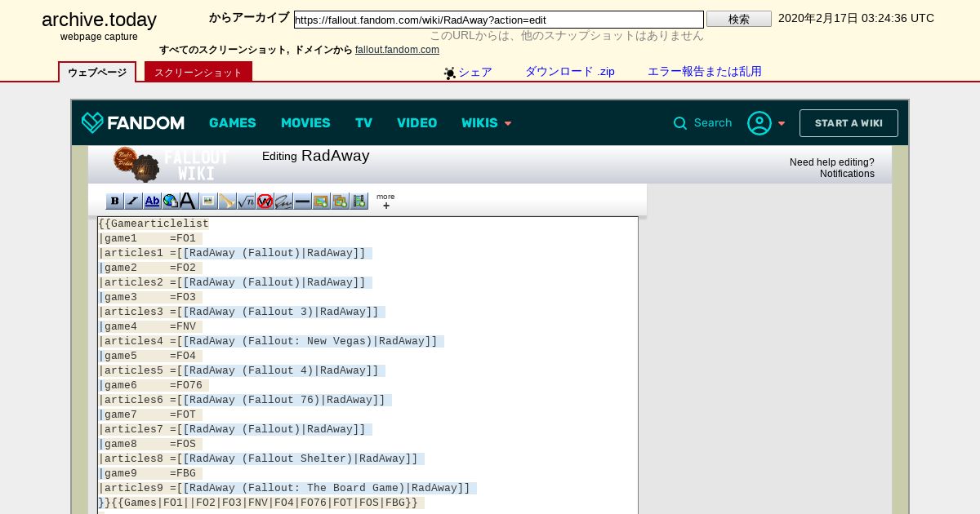The image size is (980, 514).
Task: Click the archive URL input field
Action: pos(499,20)
